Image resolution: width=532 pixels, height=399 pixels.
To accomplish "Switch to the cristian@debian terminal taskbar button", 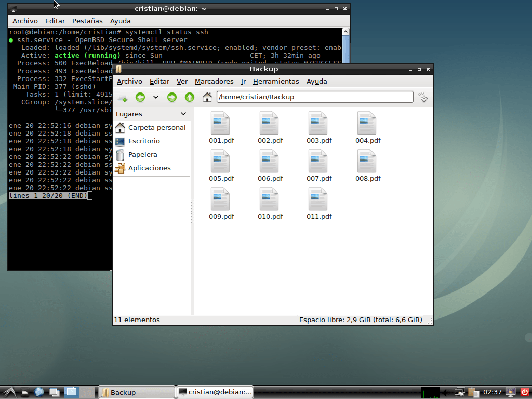I will (x=215, y=392).
